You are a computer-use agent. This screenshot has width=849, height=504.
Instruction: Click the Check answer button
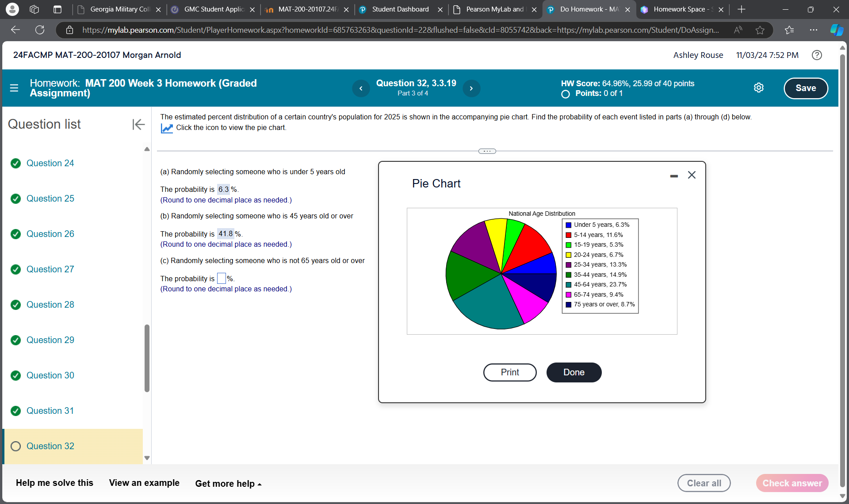pyautogui.click(x=792, y=483)
